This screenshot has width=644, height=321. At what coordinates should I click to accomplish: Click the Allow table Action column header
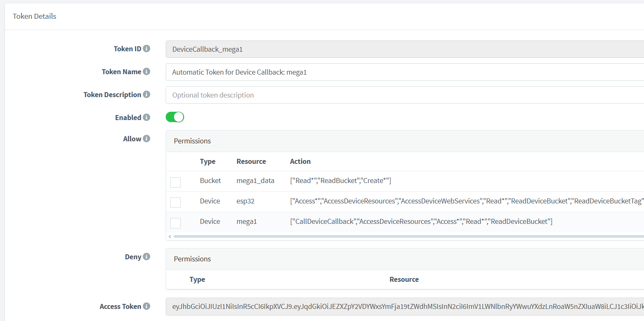(300, 161)
